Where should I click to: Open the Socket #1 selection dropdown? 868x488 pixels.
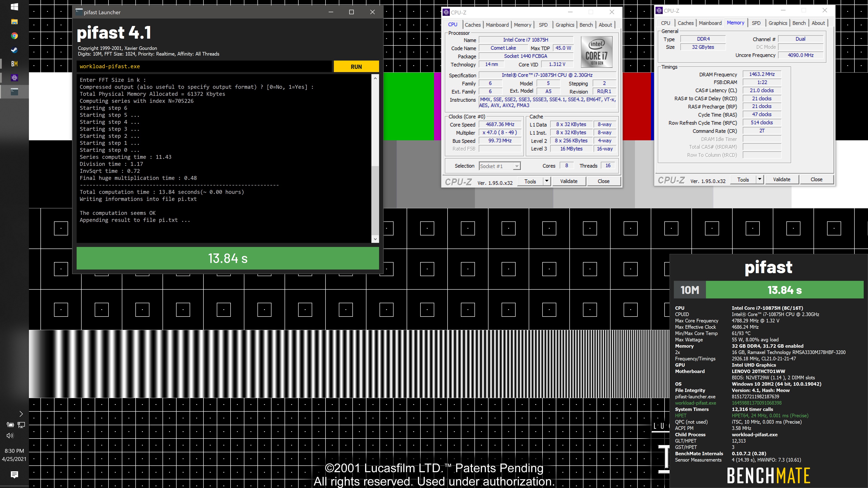500,166
